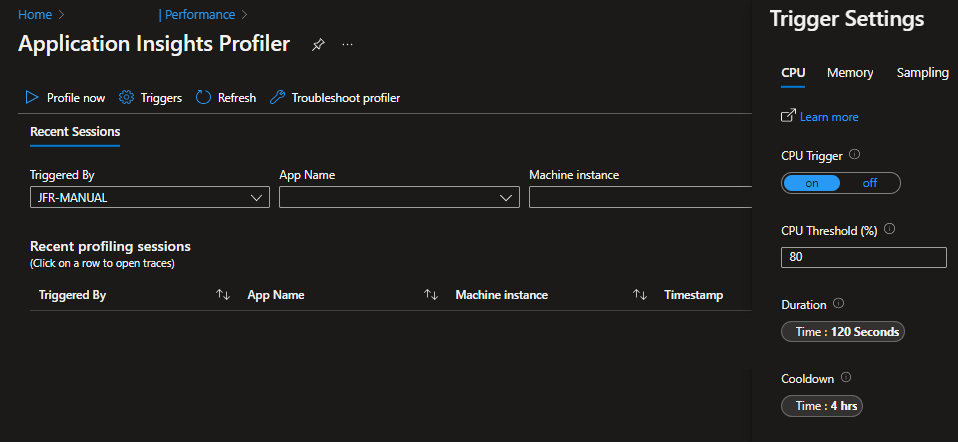
Task: Show CPU Trigger info tooltip icon
Action: (x=855, y=155)
